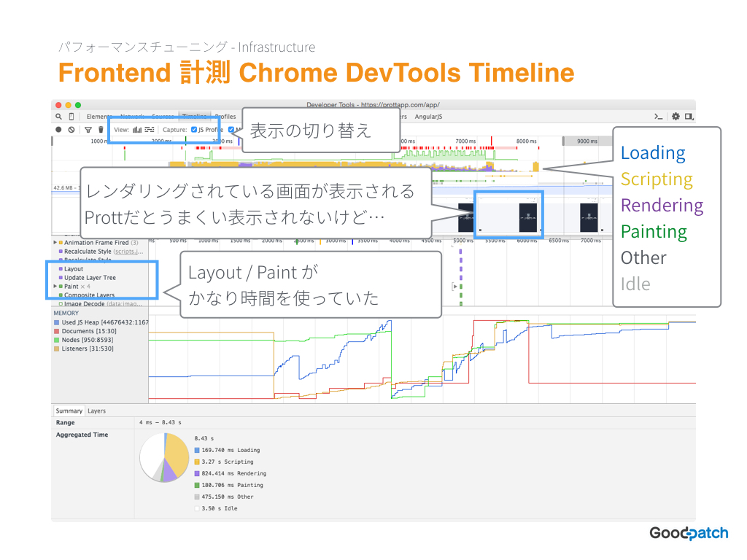The image size is (747, 560).
Task: Clear the timeline recording with the circle-slash icon
Action: (71, 130)
